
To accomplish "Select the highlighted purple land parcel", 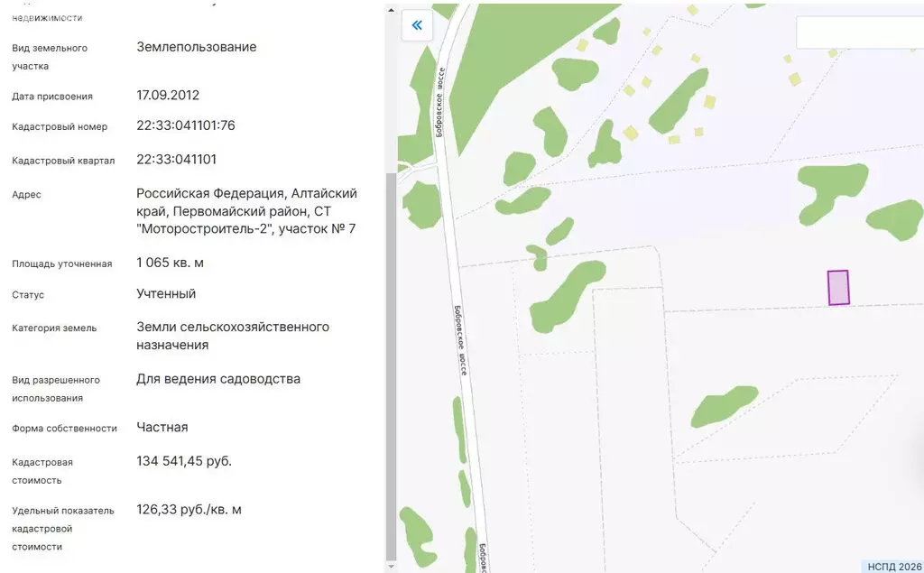I will 838,288.
